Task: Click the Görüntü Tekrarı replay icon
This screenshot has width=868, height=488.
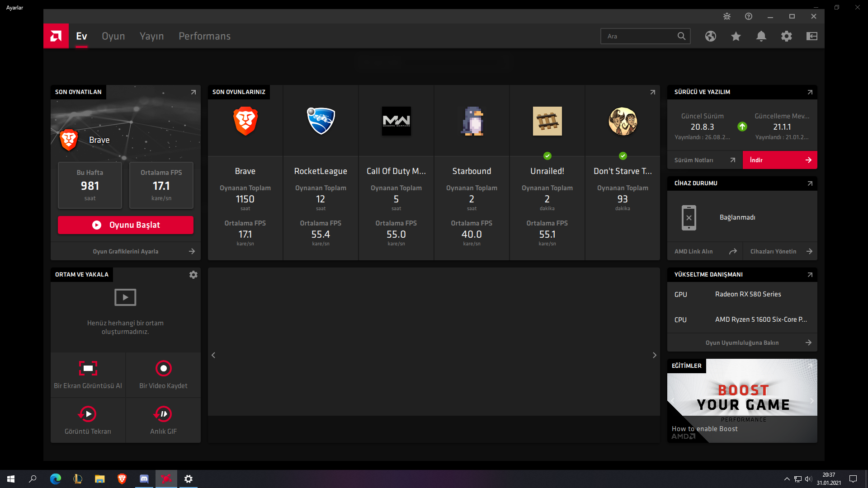Action: [x=88, y=414]
